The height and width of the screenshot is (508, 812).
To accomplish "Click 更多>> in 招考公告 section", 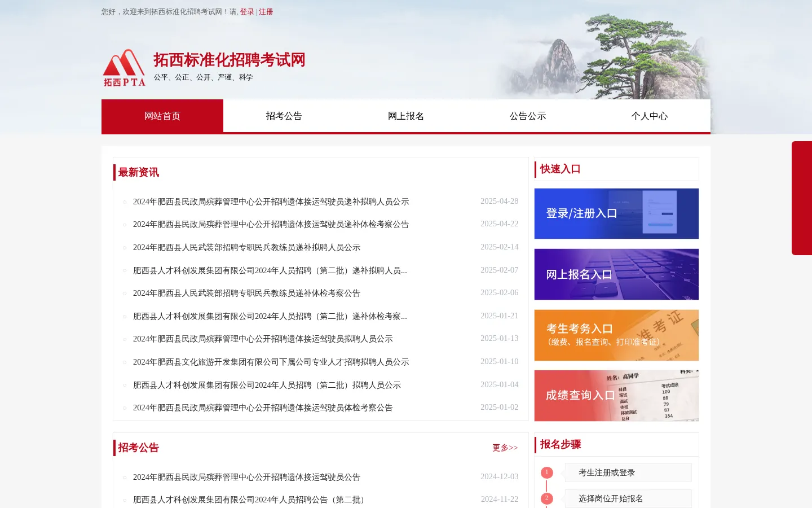I will 505,448.
